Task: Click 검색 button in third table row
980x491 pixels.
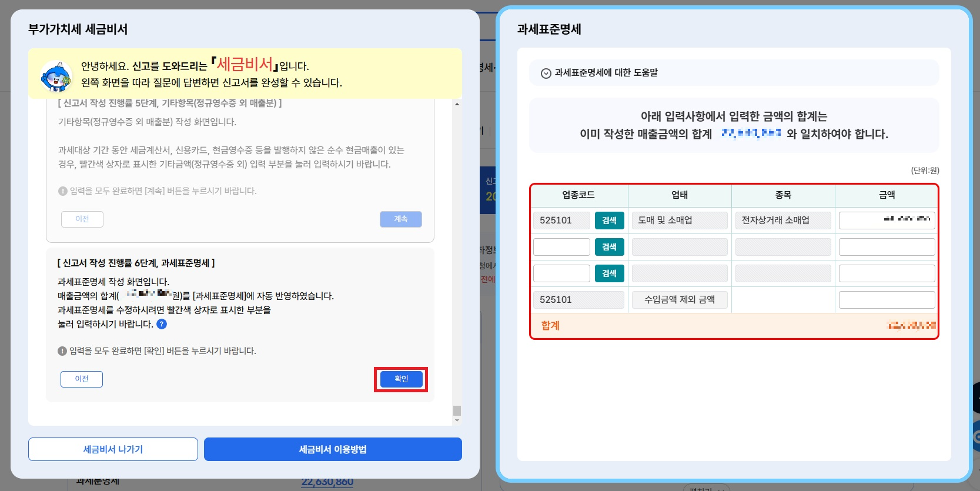Action: coord(610,273)
